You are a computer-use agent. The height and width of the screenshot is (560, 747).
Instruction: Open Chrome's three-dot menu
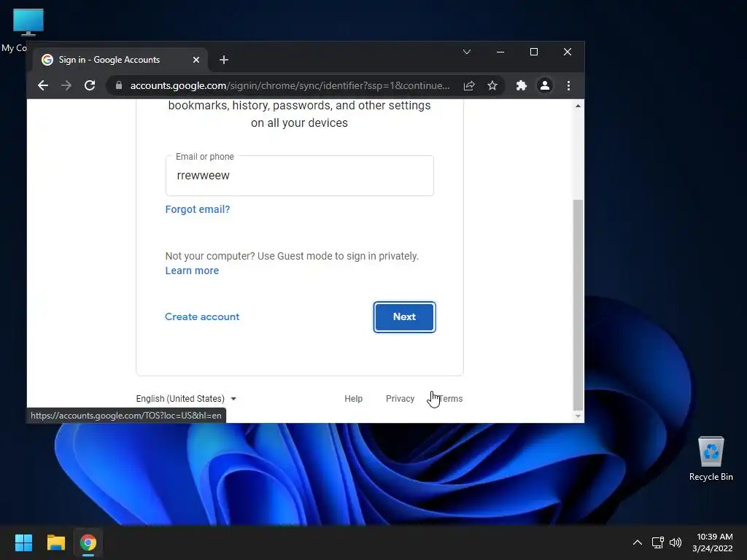coord(568,86)
